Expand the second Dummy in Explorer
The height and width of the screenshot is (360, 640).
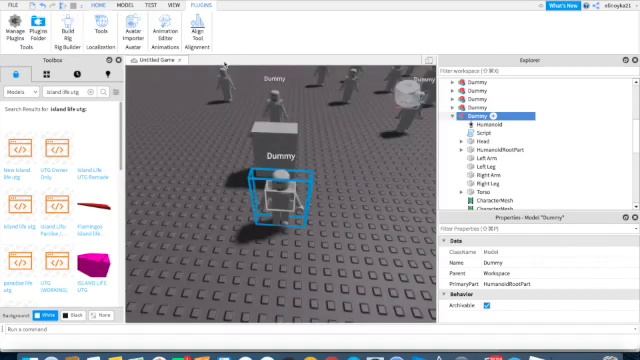click(x=452, y=91)
